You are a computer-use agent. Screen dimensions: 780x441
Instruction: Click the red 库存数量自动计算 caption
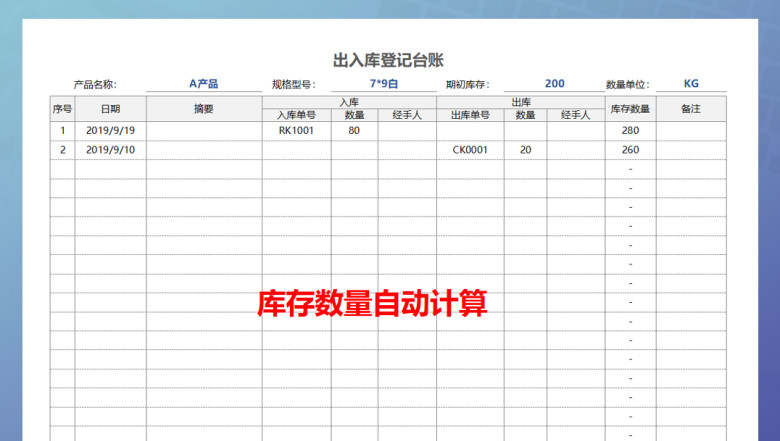coord(372,304)
